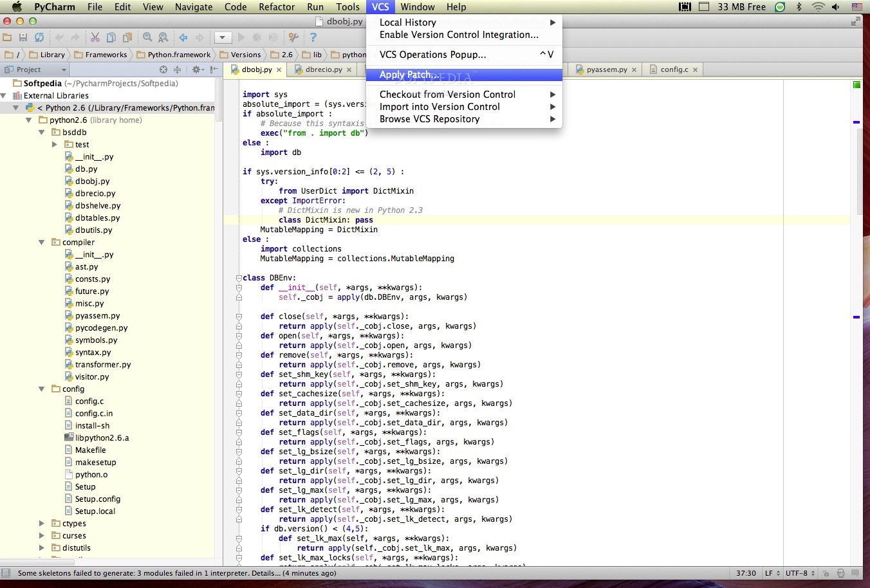Open Browse VCS Repository submenu
This screenshot has width=870, height=588.
[x=464, y=119]
